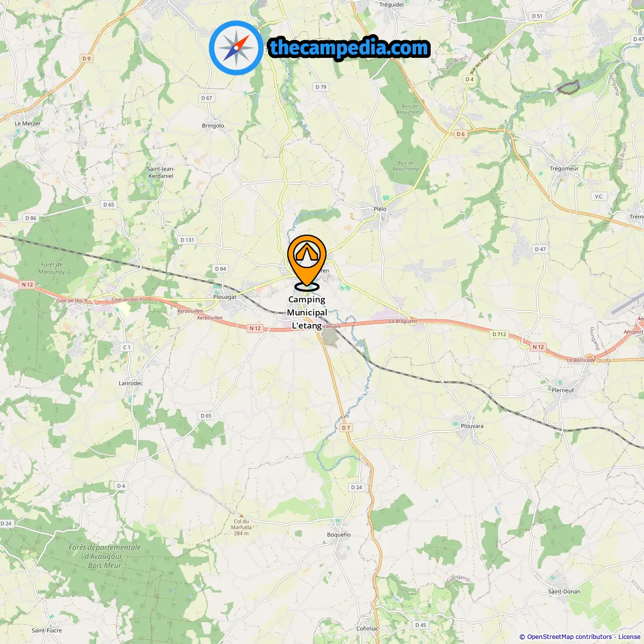This screenshot has width=644, height=644.
Task: Select the Boqueho village label
Action: tap(339, 535)
